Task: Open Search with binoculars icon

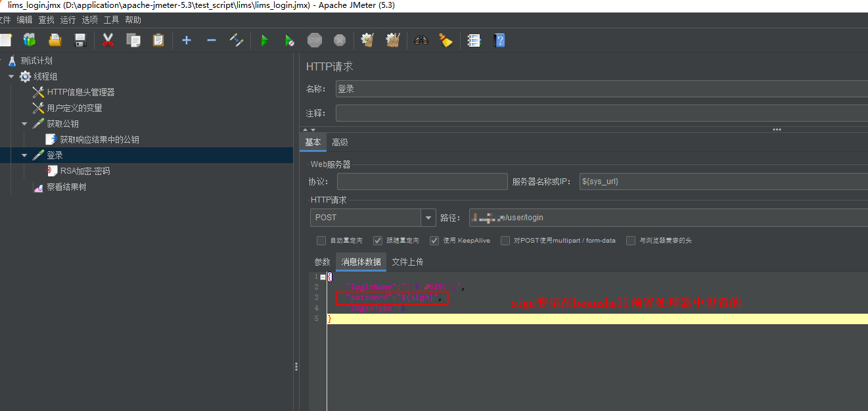Action: [x=421, y=41]
